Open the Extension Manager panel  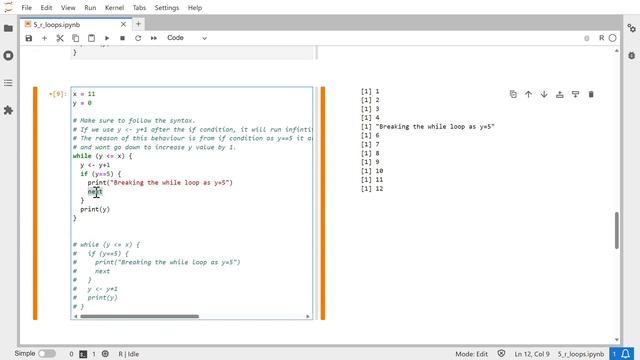8,110
